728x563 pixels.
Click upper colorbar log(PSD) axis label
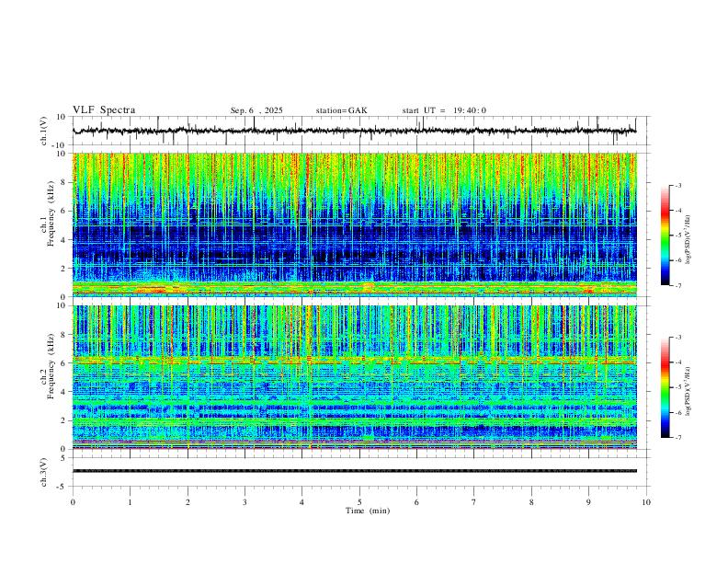(x=688, y=240)
